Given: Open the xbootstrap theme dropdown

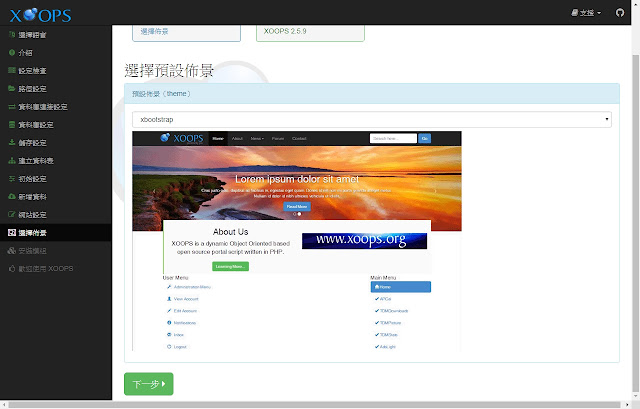Looking at the screenshot, I should [x=371, y=120].
